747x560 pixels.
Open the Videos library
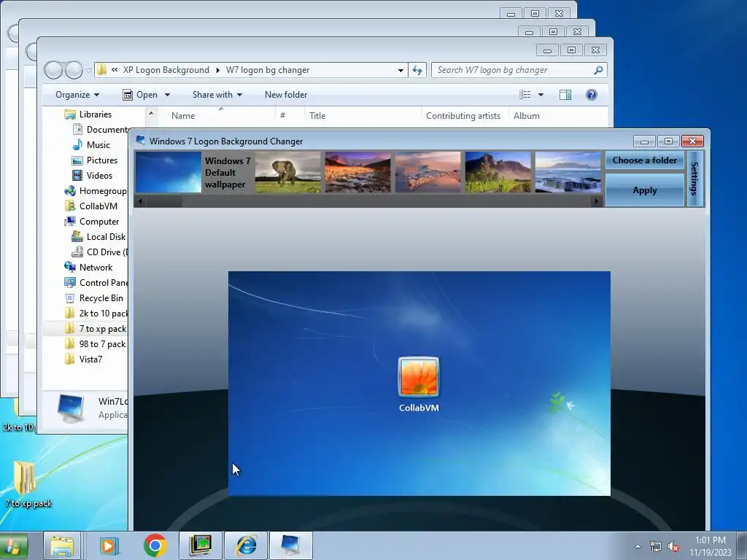pyautogui.click(x=99, y=176)
